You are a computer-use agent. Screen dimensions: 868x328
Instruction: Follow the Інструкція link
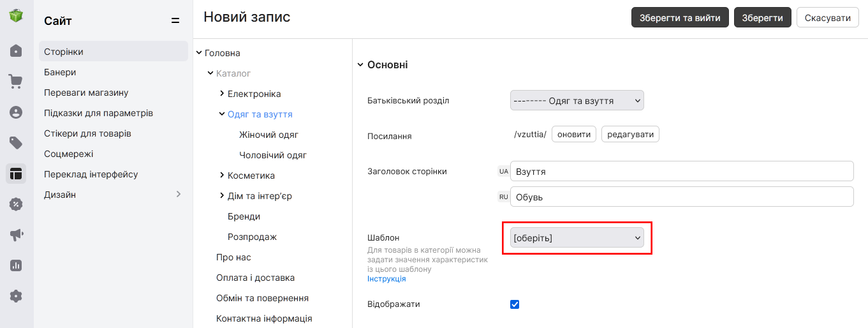[386, 279]
